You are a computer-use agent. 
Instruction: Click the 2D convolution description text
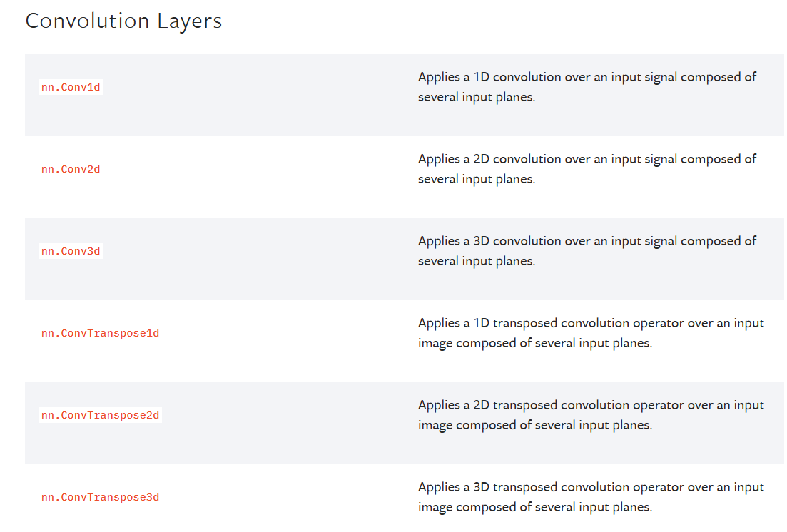tap(587, 159)
